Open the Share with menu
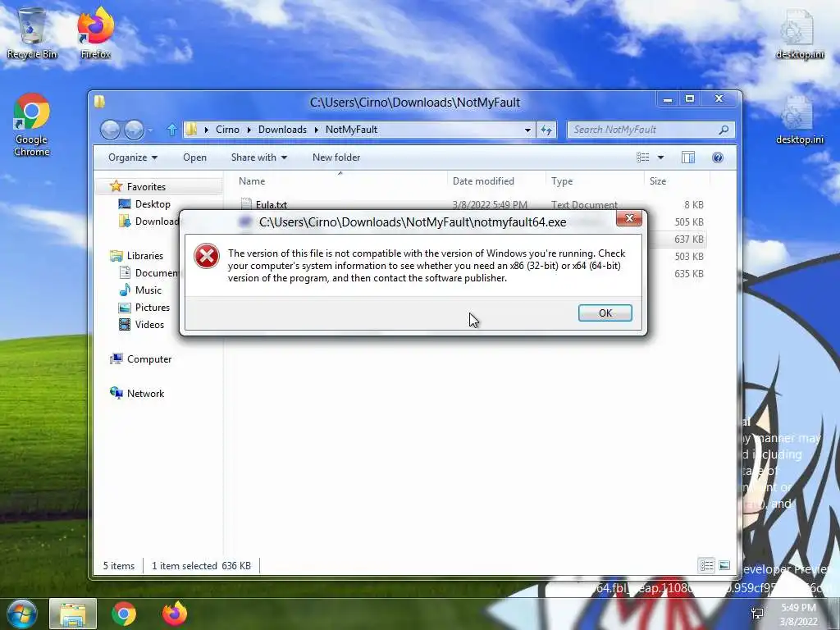The height and width of the screenshot is (630, 840). 258,157
